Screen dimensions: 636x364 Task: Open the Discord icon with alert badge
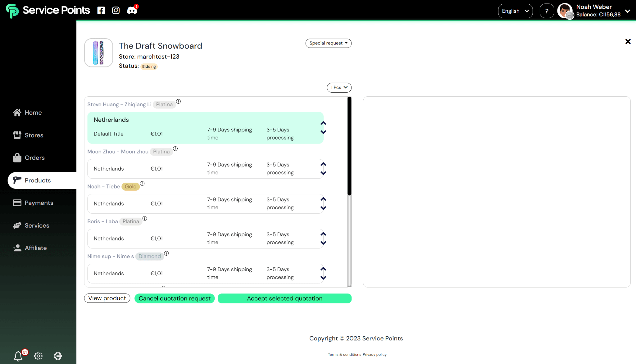point(132,11)
